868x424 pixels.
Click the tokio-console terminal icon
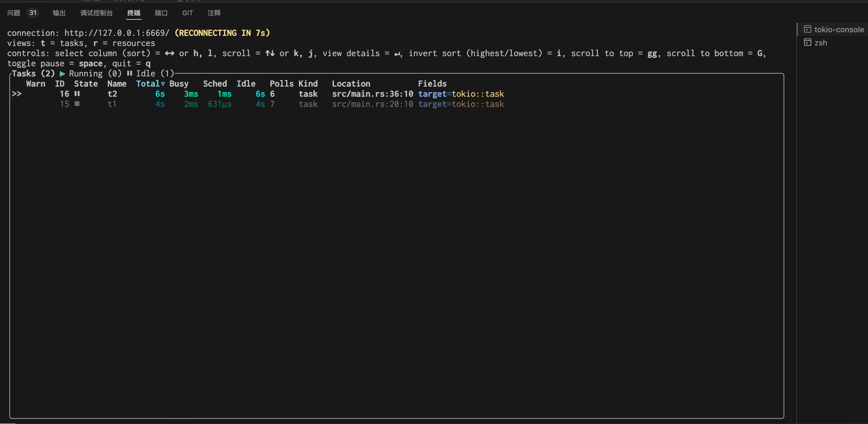point(808,29)
